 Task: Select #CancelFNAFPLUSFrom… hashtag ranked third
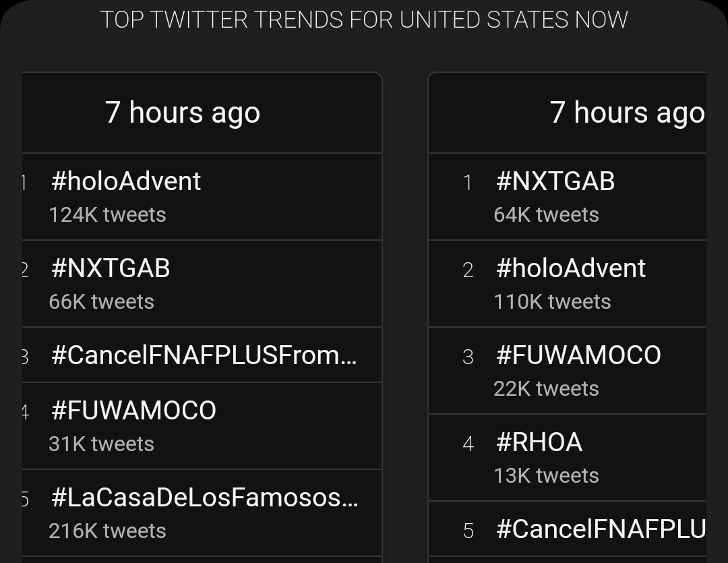tap(204, 355)
